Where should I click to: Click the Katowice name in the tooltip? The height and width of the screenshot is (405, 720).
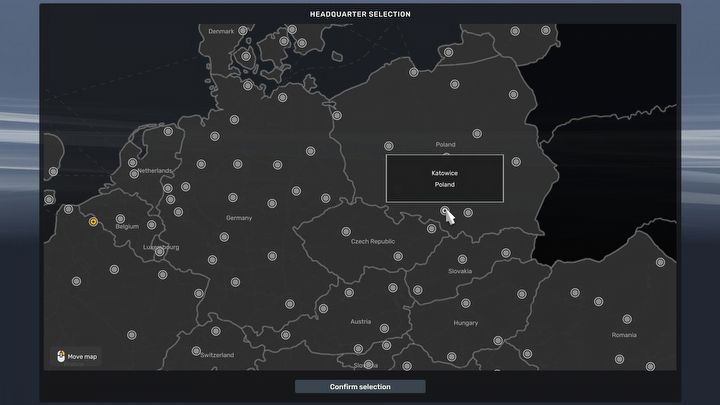pos(444,173)
